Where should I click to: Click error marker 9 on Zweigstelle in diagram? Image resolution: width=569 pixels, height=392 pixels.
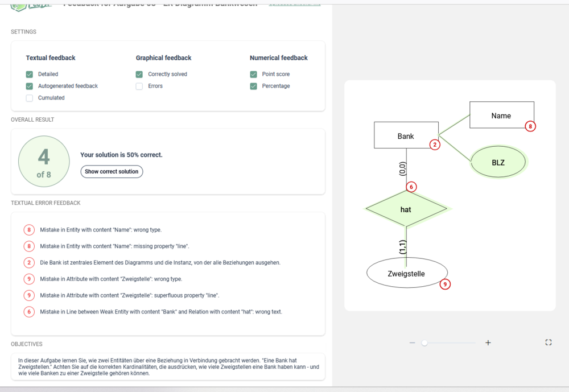[x=445, y=284]
